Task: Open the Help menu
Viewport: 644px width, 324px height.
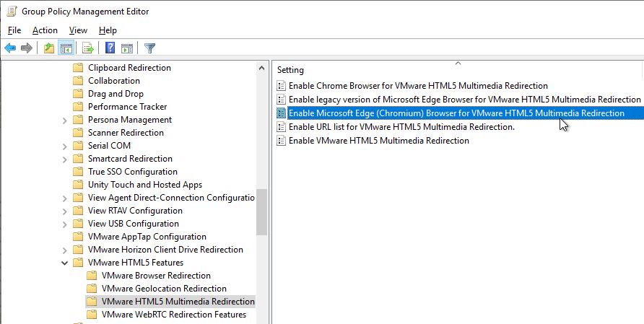Action: (x=108, y=30)
